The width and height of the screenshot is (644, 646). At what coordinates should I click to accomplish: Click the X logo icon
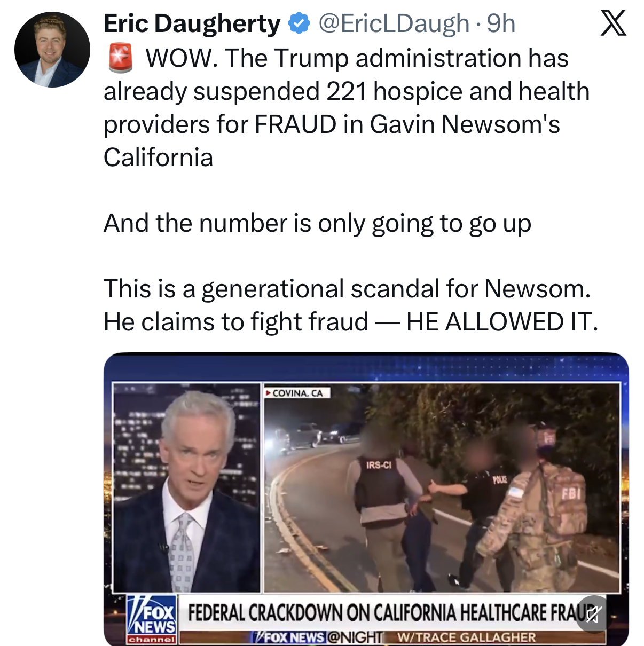pos(613,23)
